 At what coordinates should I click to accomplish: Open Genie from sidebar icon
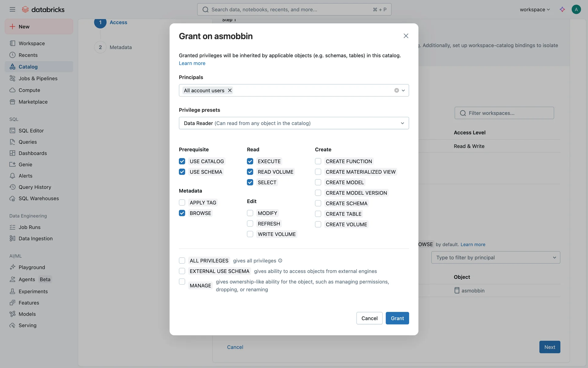pos(12,164)
